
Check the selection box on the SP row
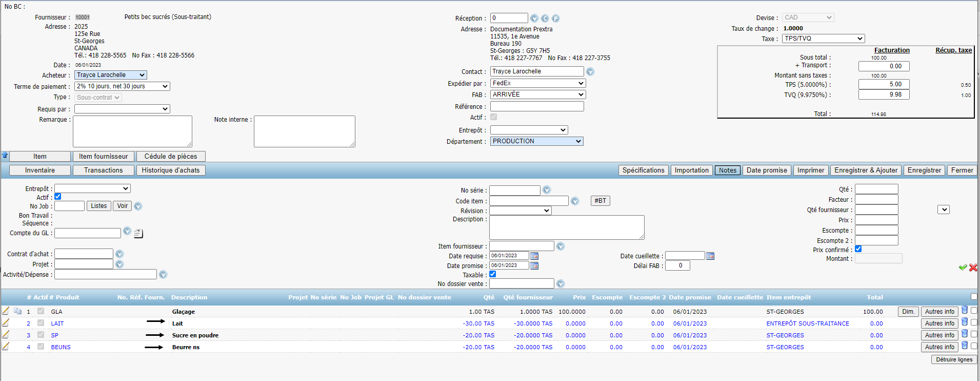(x=974, y=334)
